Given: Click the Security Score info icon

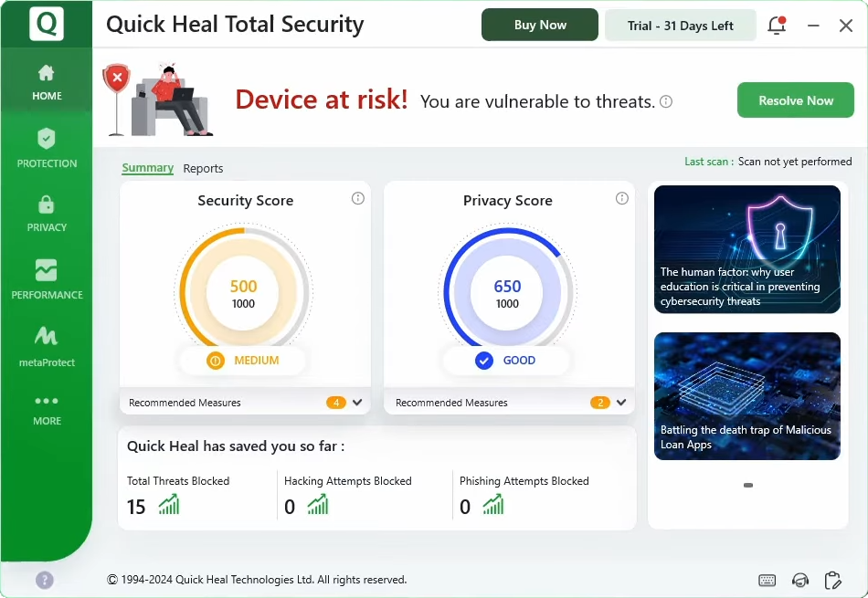Looking at the screenshot, I should point(358,199).
